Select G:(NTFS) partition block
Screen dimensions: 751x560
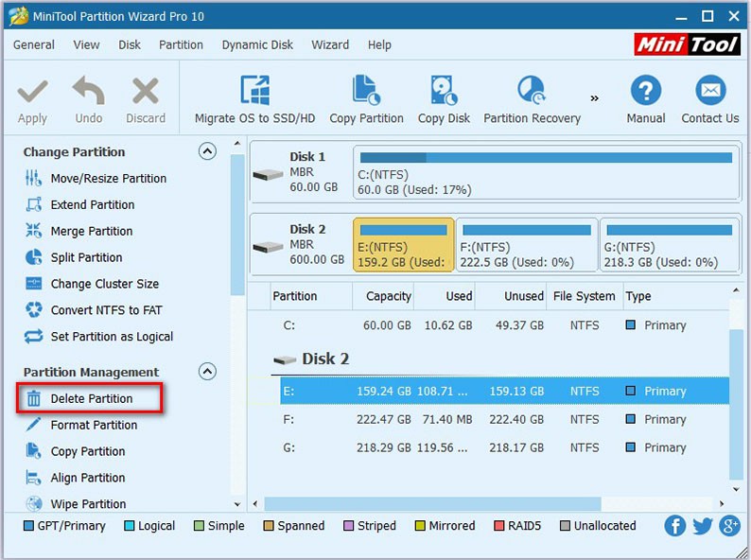tap(669, 245)
